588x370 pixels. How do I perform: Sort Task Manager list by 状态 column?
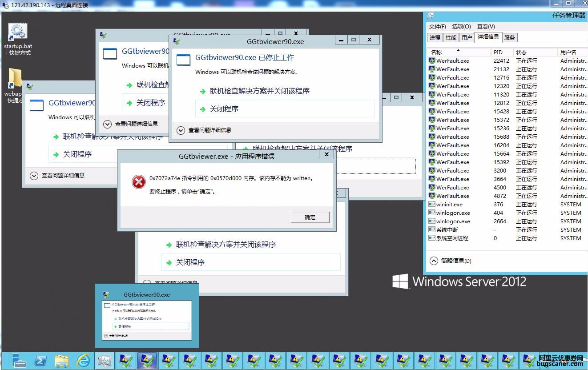coord(535,52)
